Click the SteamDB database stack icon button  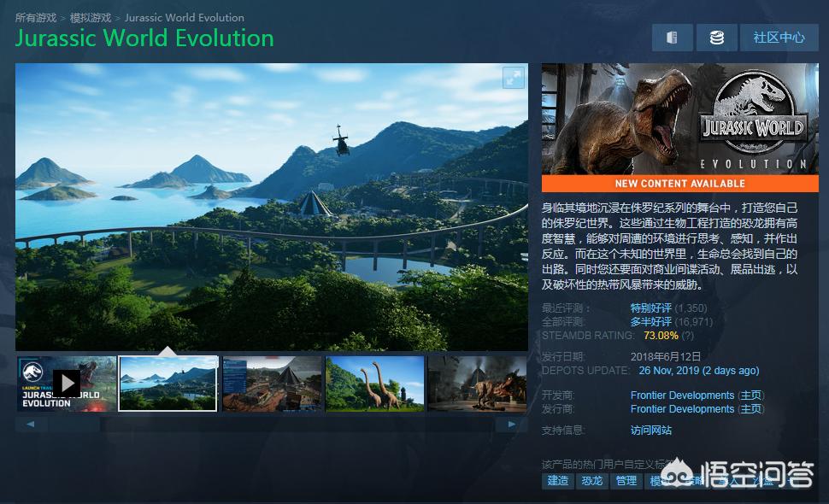click(x=716, y=38)
